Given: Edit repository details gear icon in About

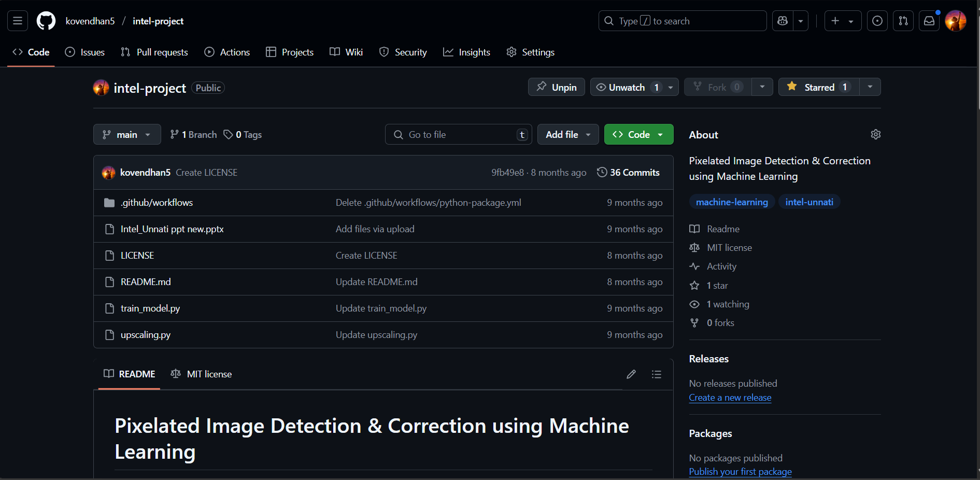Looking at the screenshot, I should point(876,134).
